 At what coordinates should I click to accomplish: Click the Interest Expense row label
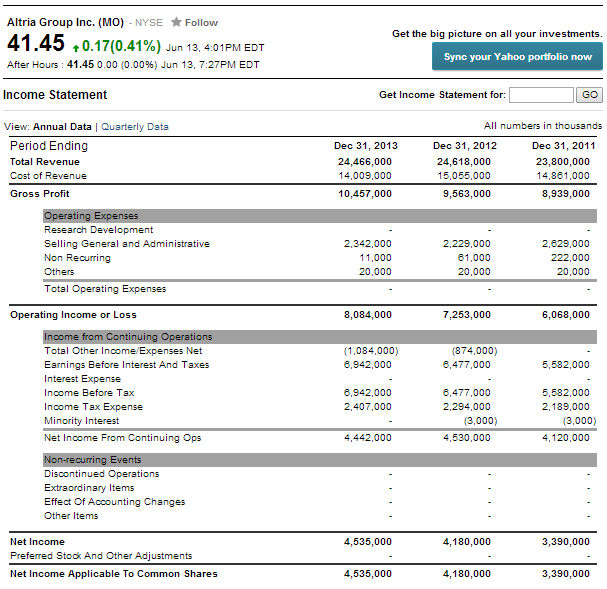82,379
